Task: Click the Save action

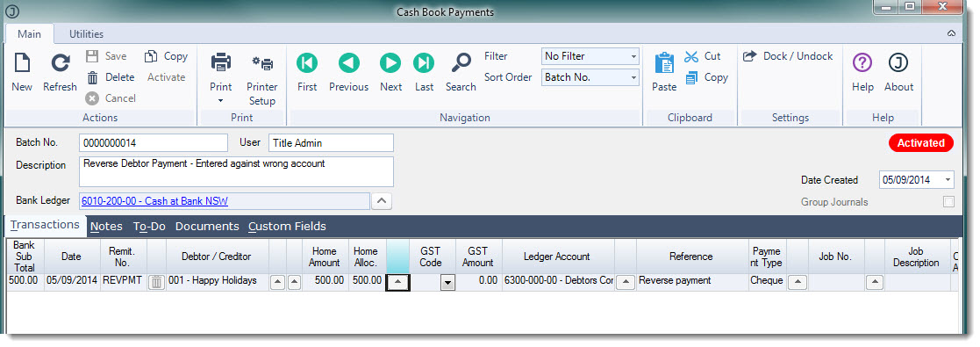Action: 106,56
